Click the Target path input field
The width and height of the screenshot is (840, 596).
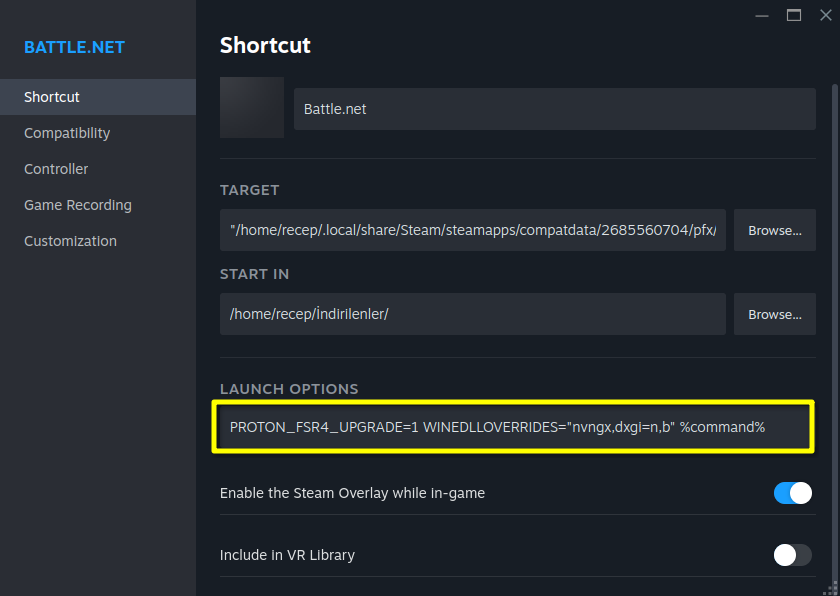[472, 230]
